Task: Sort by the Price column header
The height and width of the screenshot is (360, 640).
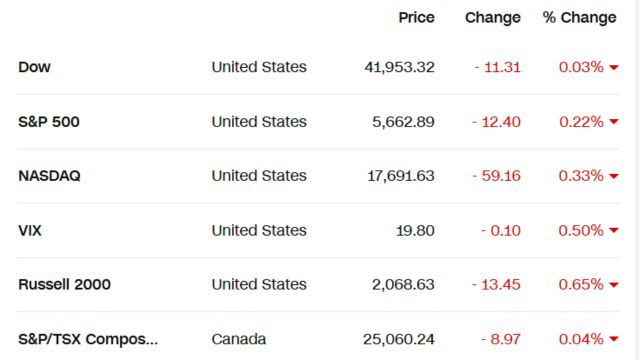Action: click(x=416, y=18)
